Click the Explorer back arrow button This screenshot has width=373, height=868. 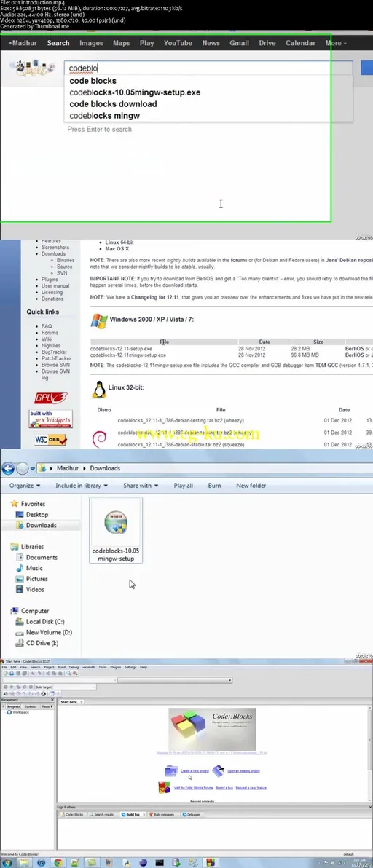(8, 468)
